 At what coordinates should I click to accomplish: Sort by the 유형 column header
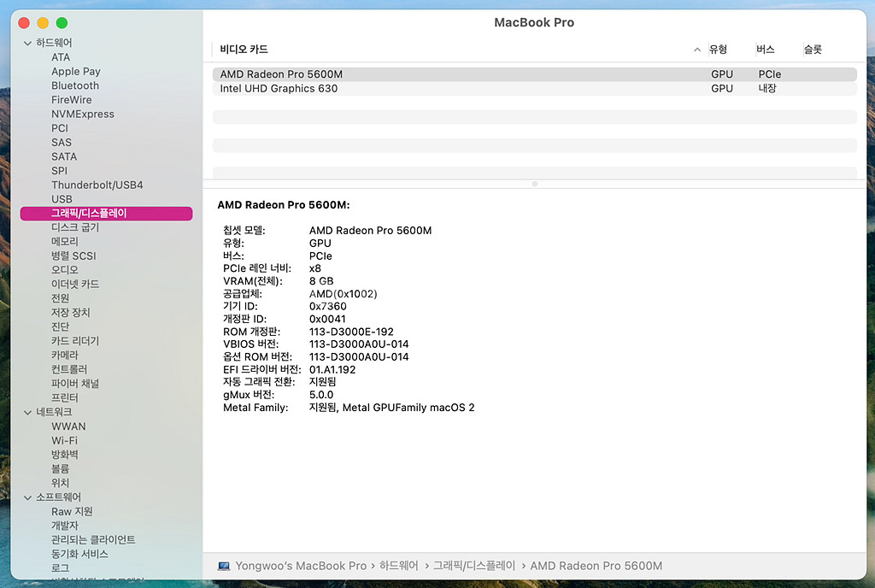(718, 50)
